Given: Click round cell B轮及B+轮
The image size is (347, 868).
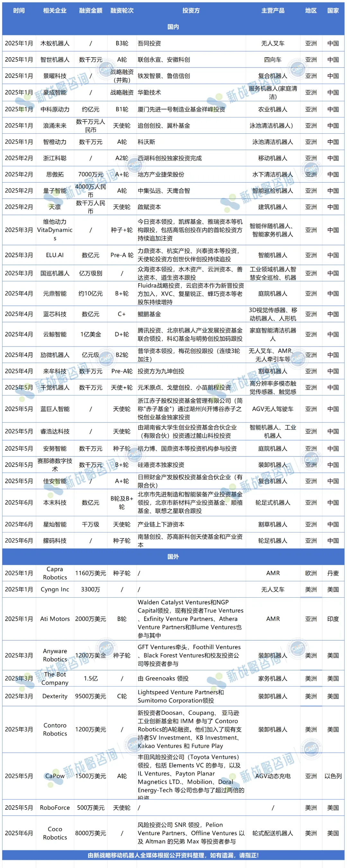Looking at the screenshot, I should pyautogui.click(x=122, y=502).
